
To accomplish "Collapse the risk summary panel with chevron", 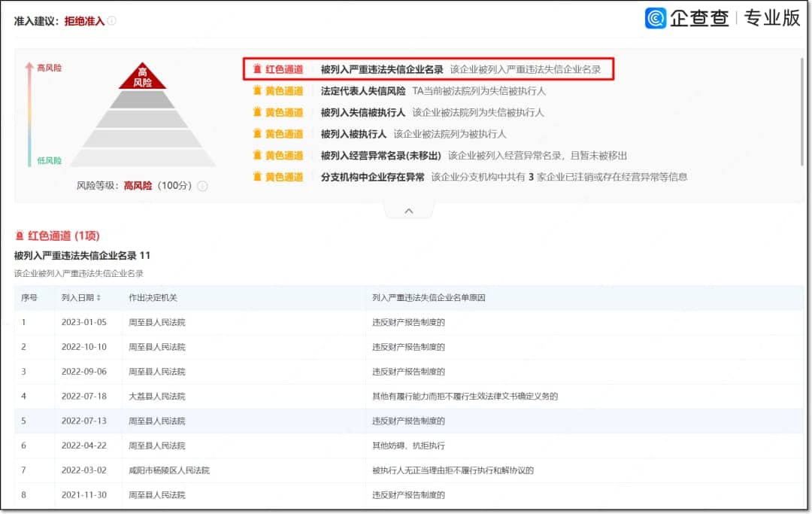I will point(408,211).
